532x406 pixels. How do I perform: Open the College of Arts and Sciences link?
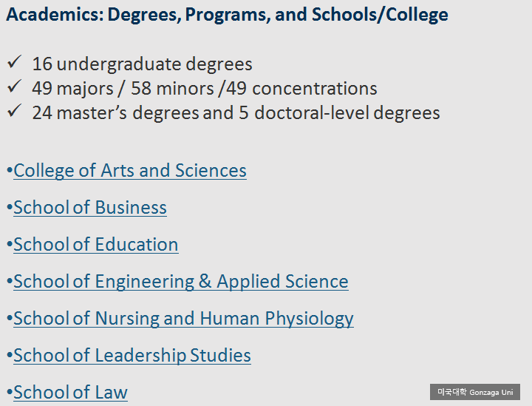(130, 171)
